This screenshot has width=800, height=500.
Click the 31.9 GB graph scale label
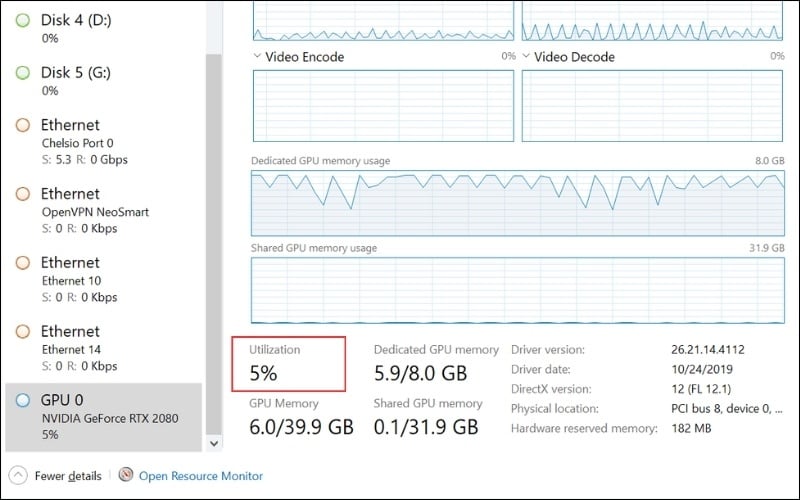(x=766, y=248)
